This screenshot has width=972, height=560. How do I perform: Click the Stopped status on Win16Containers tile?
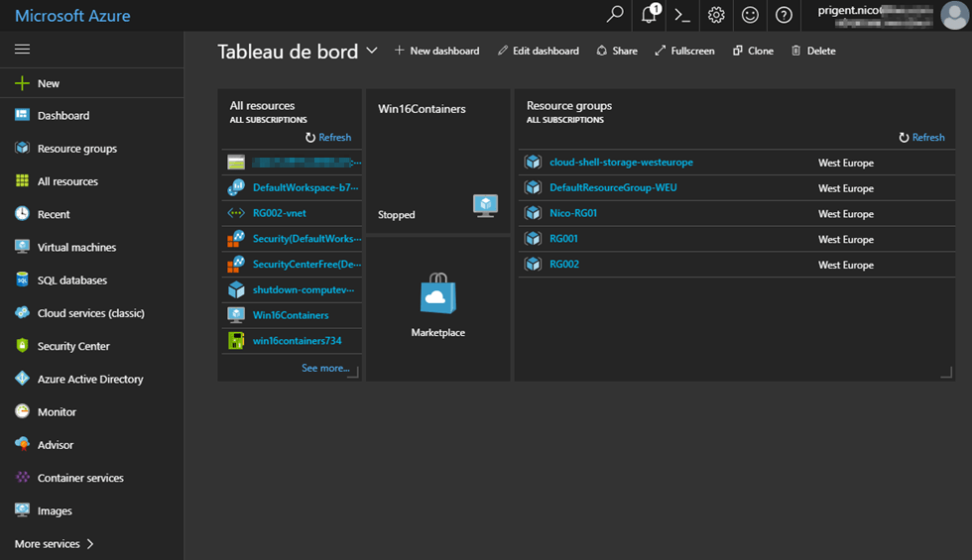pyautogui.click(x=397, y=215)
